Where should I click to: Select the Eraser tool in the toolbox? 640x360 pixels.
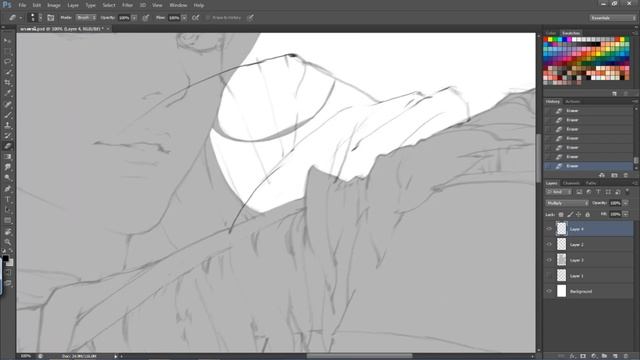point(7,146)
